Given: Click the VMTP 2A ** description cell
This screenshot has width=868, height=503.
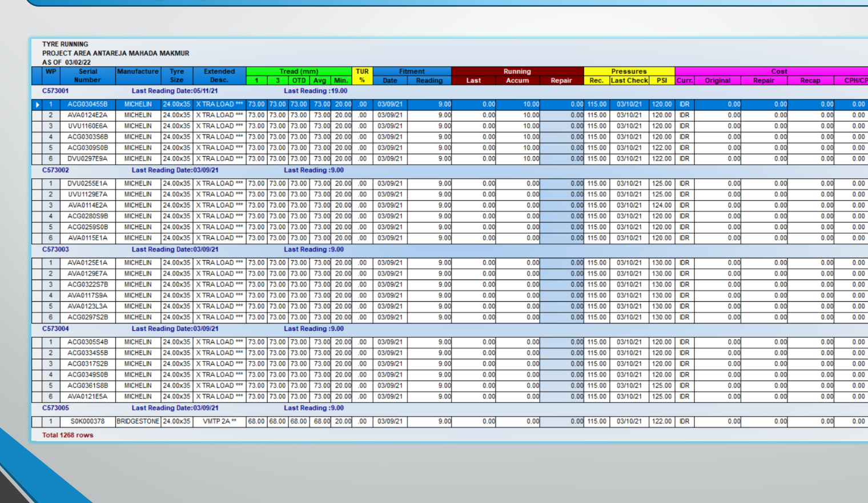Looking at the screenshot, I should (219, 422).
